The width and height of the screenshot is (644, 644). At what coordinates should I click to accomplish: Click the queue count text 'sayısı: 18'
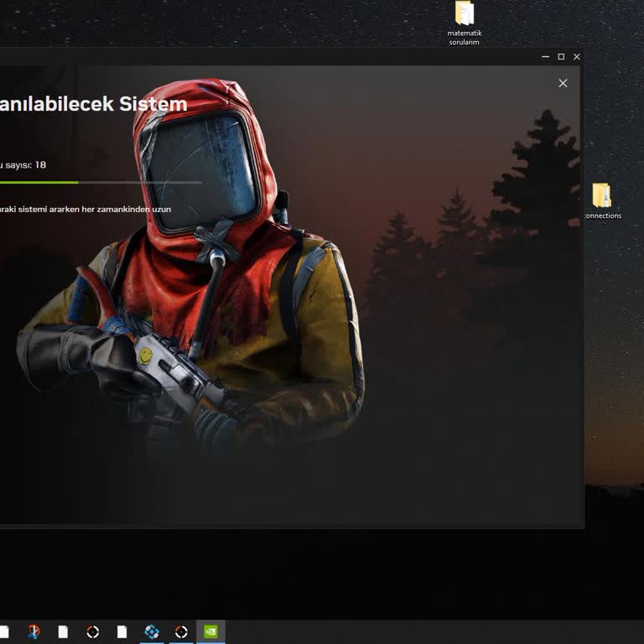coord(25,165)
